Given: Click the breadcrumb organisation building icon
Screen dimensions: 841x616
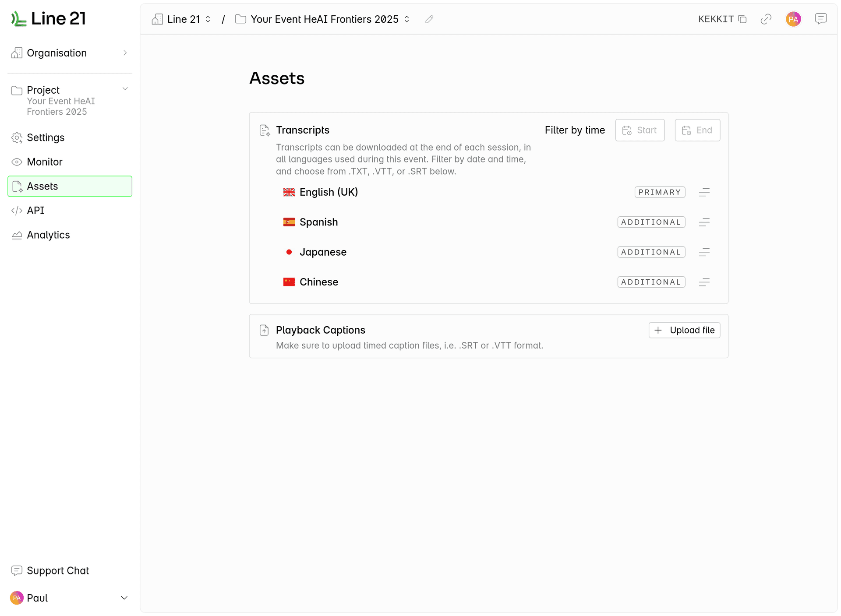Looking at the screenshot, I should click(157, 19).
